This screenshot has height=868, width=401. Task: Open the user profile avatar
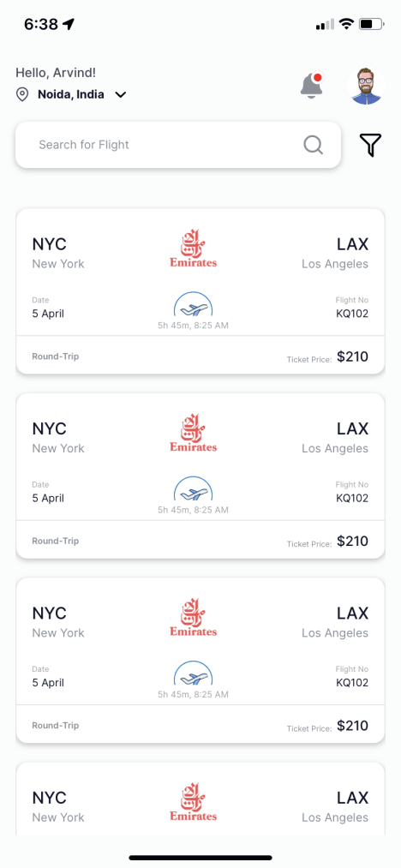click(366, 87)
